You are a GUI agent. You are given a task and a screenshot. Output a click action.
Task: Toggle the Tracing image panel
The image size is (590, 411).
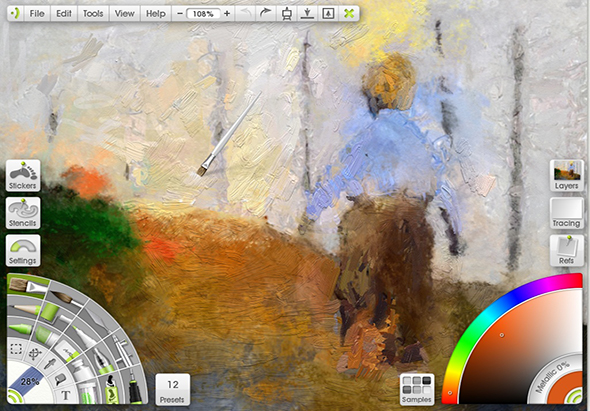tap(566, 213)
